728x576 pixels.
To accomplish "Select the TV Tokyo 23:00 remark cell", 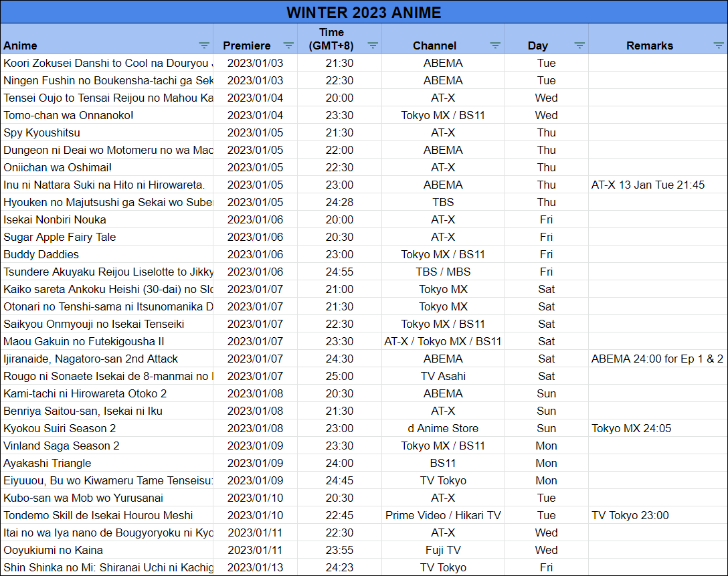I will click(658, 516).
